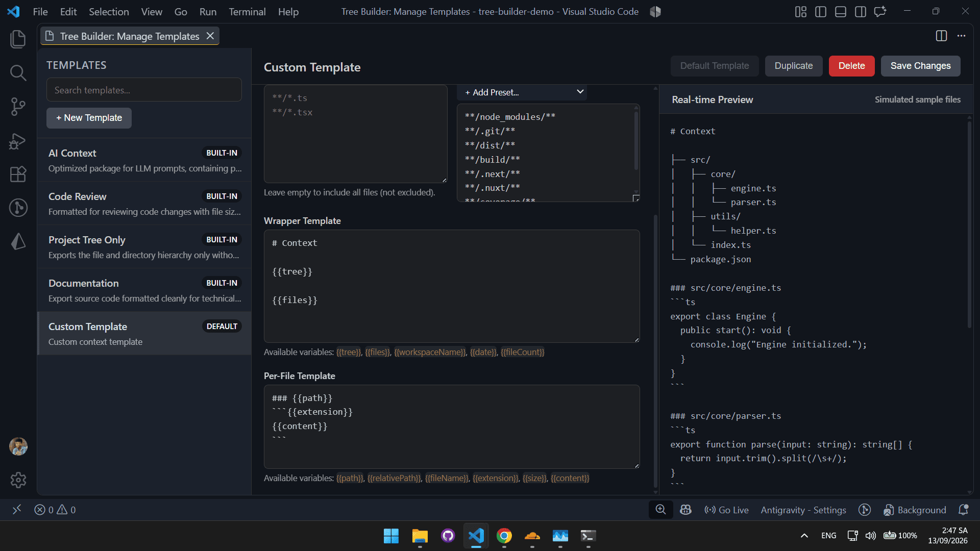The width and height of the screenshot is (980, 551).
Task: Open Antigravity - Settings status item
Action: coord(803,510)
